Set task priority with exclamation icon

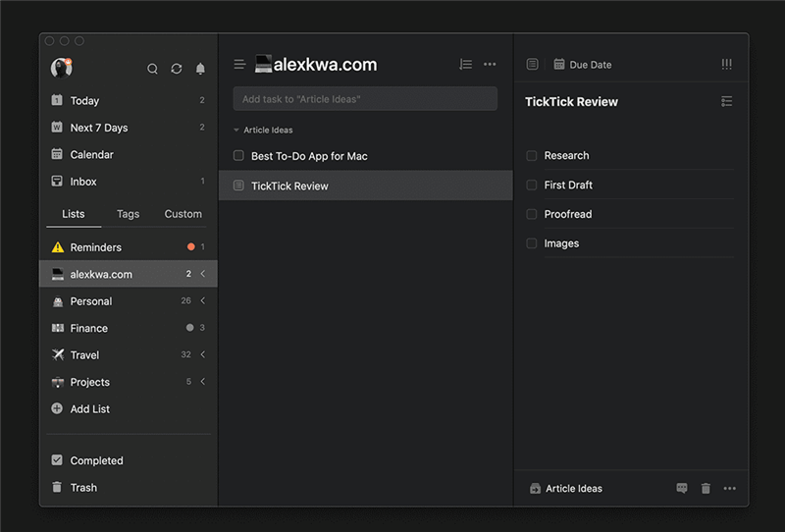[x=726, y=65]
